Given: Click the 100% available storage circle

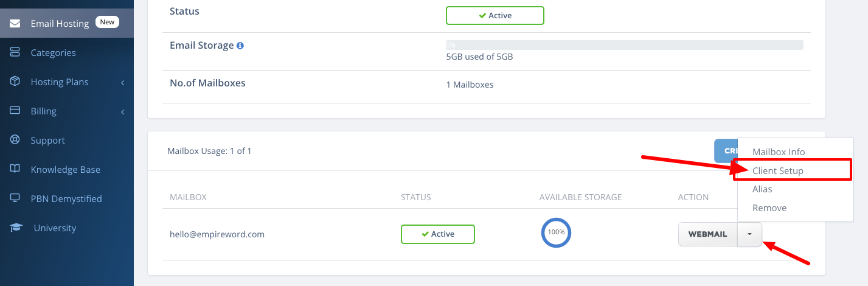Looking at the screenshot, I should click(x=556, y=232).
